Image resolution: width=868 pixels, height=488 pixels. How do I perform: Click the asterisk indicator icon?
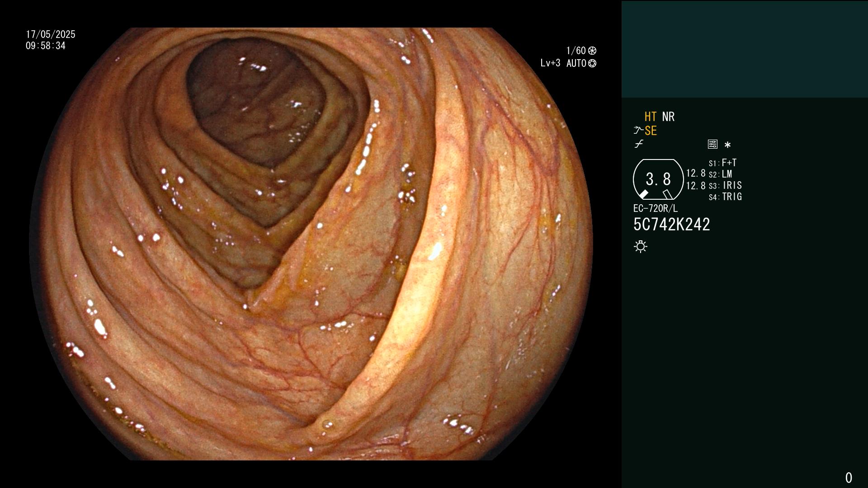727,145
